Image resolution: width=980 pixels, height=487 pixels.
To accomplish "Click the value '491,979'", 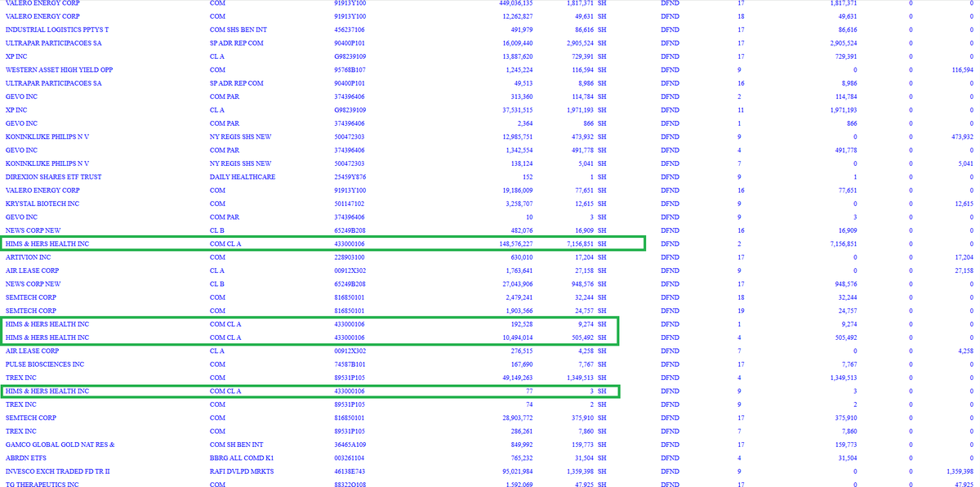I will [521, 29].
